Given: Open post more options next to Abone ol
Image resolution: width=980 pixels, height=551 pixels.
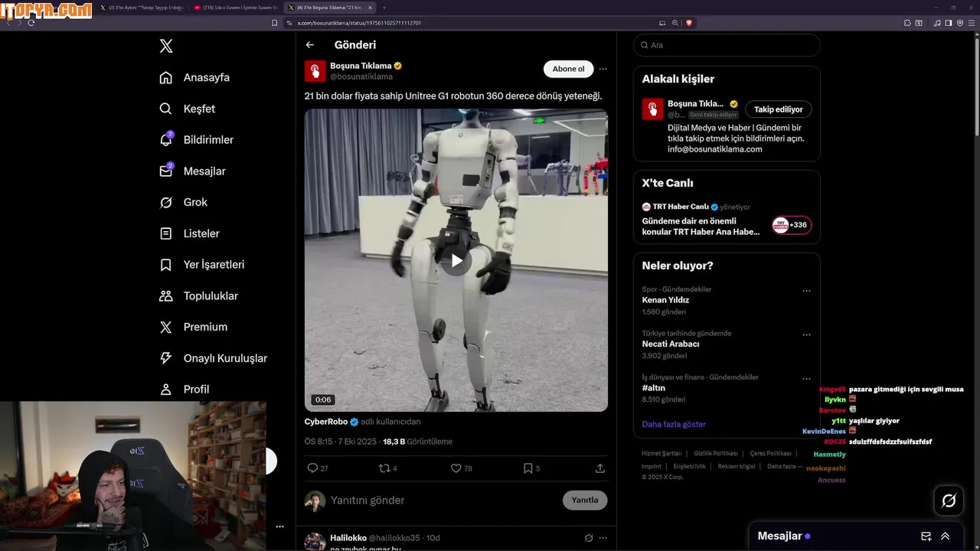Looking at the screenshot, I should coord(603,69).
